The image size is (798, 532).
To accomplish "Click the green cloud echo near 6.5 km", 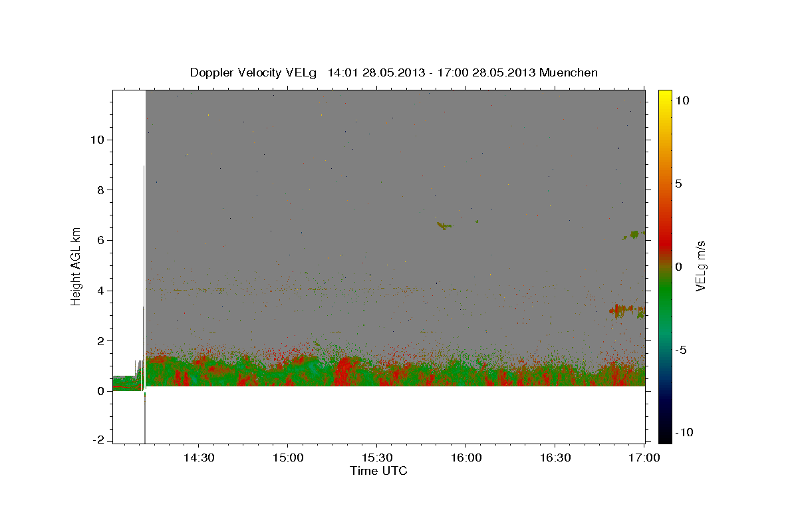I will tap(445, 225).
